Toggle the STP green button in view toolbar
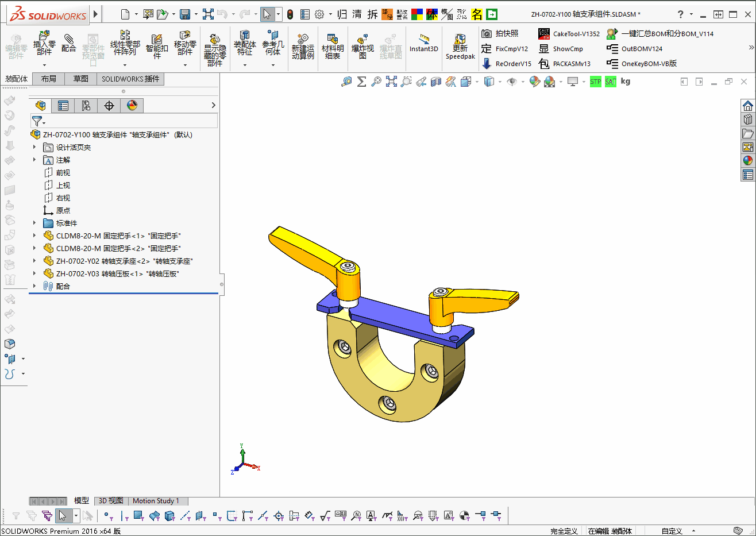Screen dimensions: 756x536 tap(595, 82)
